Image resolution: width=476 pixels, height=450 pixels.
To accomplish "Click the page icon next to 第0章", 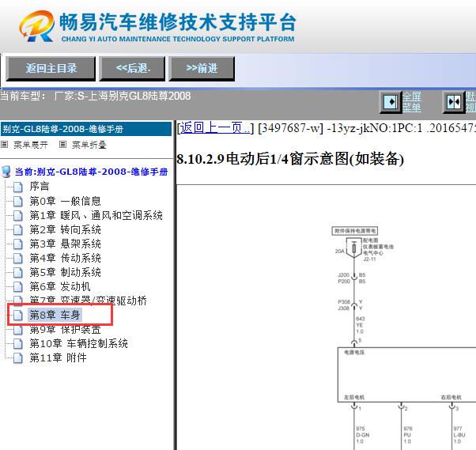I will [x=18, y=202].
